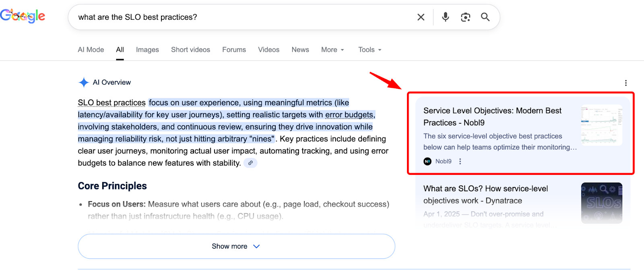Click the link chip after the overview paragraph
The width and height of the screenshot is (644, 276).
tap(250, 163)
